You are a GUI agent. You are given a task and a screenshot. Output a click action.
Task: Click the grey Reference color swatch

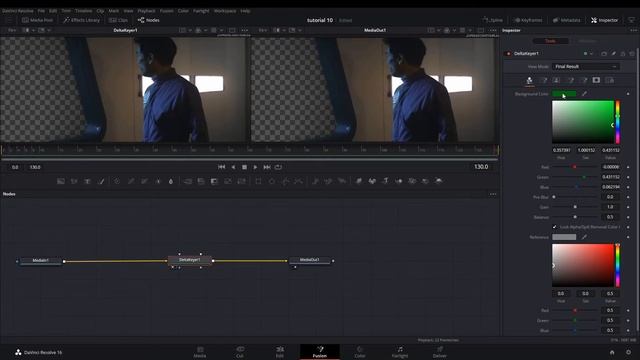(x=564, y=237)
